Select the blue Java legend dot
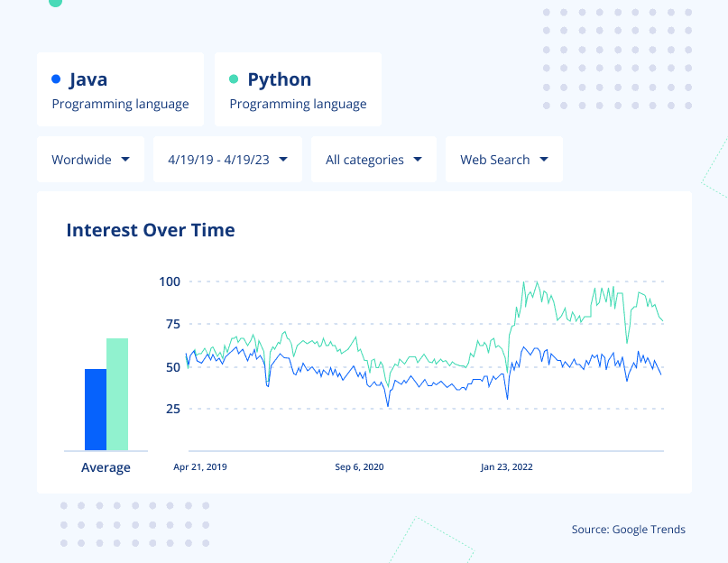728x563 pixels. coord(56,79)
